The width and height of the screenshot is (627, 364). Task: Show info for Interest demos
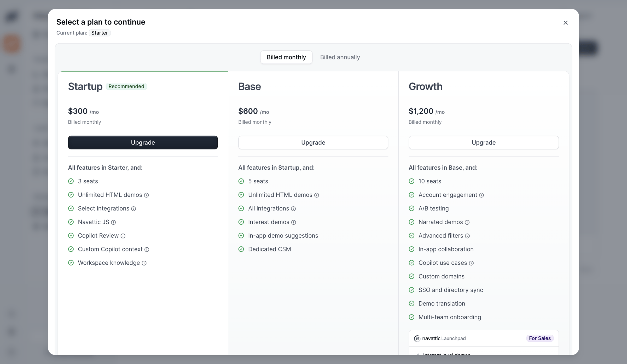294,222
